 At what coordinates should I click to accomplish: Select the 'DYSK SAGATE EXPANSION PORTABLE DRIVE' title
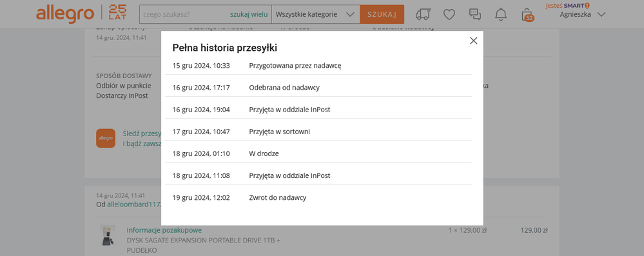click(x=203, y=240)
